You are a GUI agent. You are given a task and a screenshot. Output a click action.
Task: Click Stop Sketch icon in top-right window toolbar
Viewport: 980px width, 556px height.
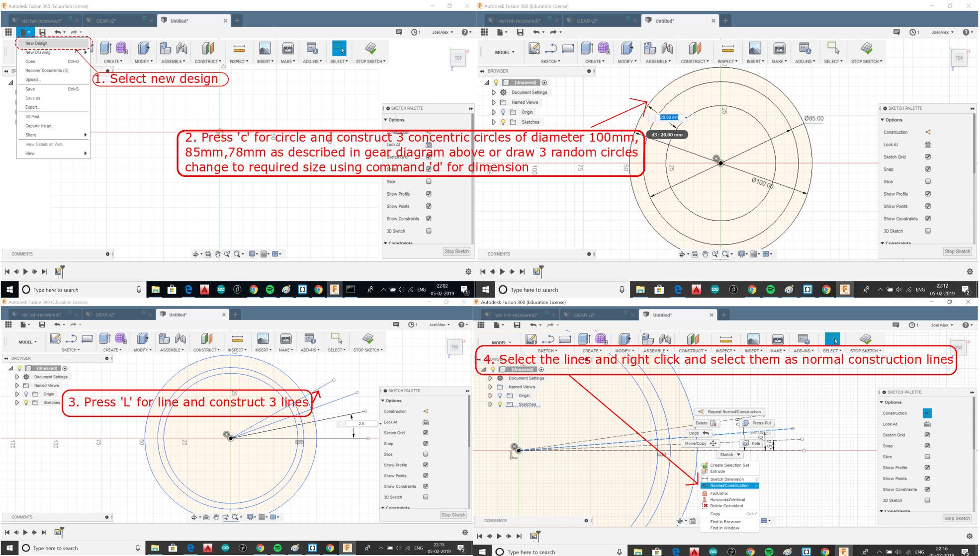[x=866, y=49]
